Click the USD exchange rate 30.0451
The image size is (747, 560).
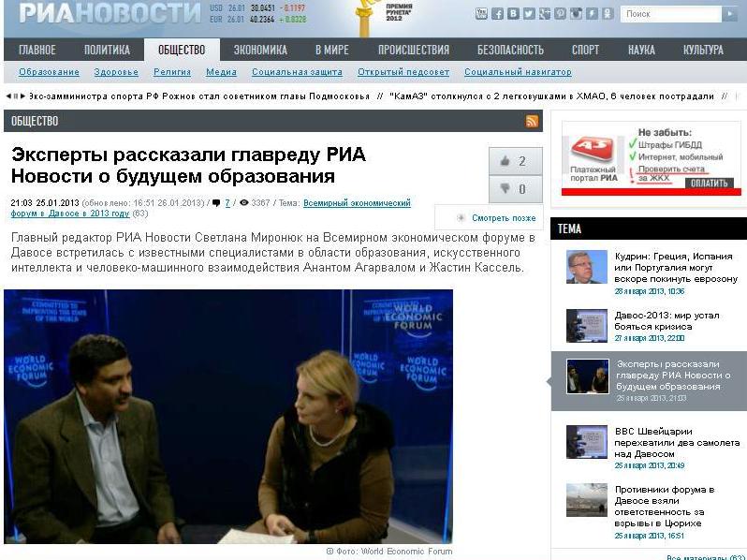[262, 8]
